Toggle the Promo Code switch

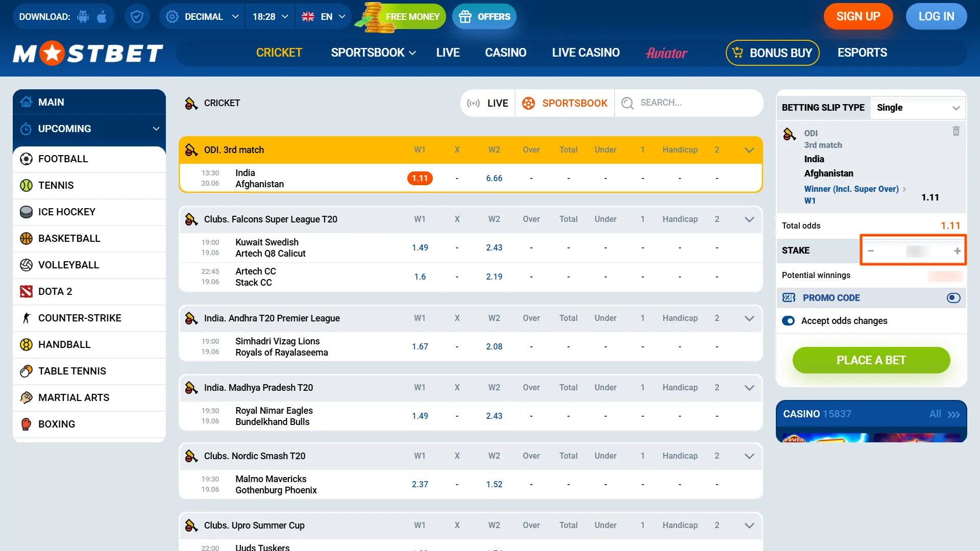click(953, 298)
